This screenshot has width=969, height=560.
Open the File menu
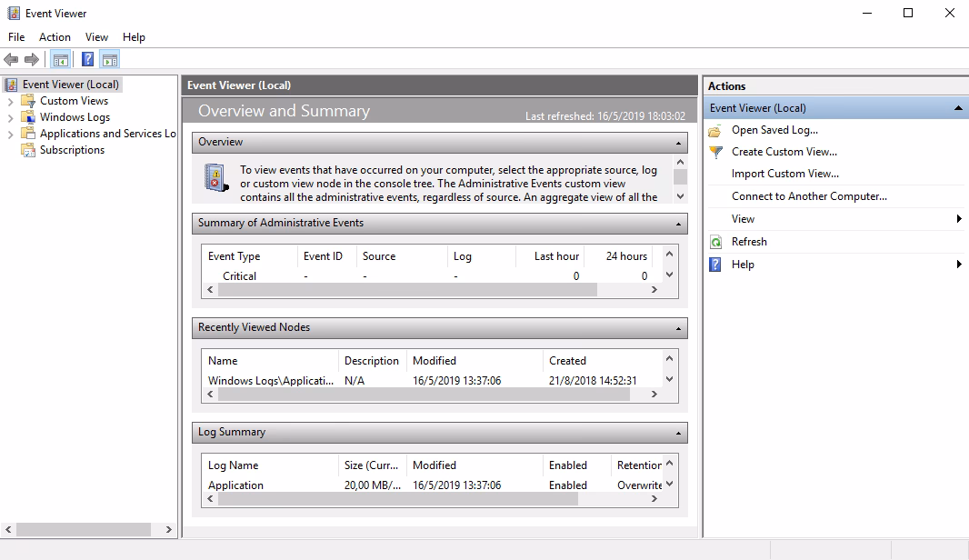(16, 37)
